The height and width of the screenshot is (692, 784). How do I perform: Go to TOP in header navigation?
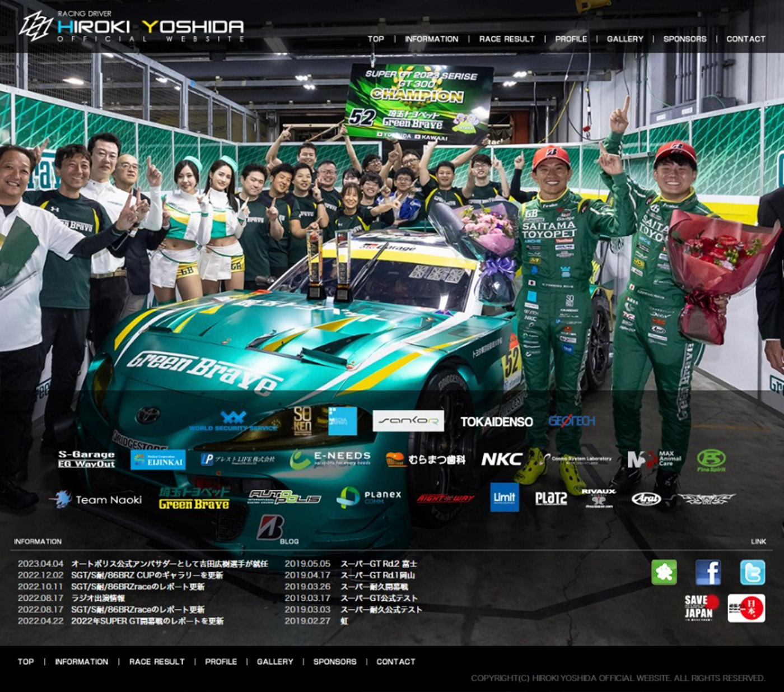point(376,39)
